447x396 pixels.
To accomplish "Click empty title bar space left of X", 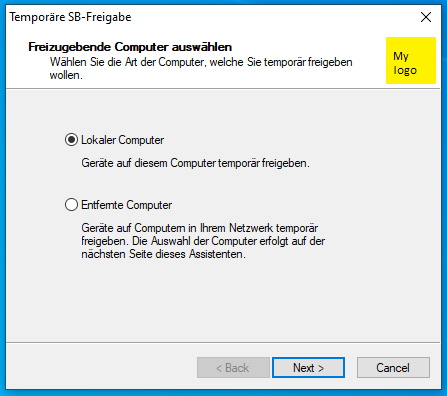I will [x=273, y=17].
